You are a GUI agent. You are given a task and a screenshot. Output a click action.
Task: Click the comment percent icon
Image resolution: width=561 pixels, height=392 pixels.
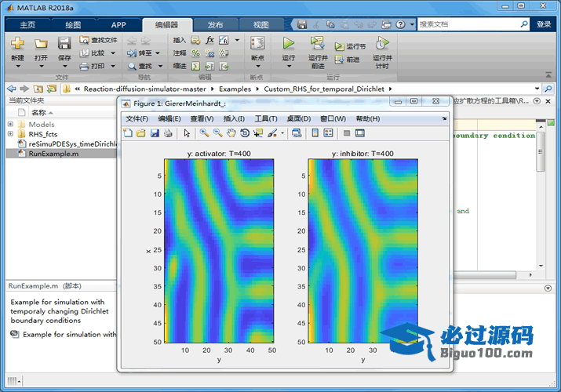tap(195, 53)
